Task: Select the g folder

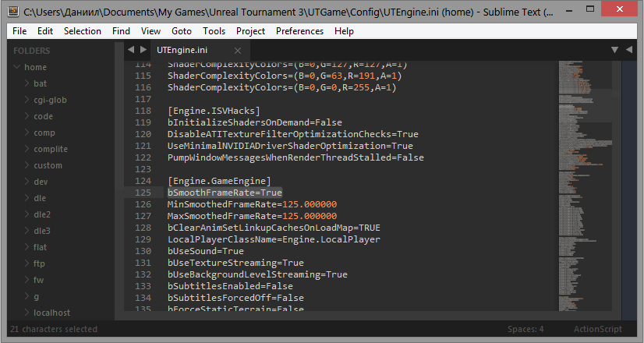Action: point(36,296)
